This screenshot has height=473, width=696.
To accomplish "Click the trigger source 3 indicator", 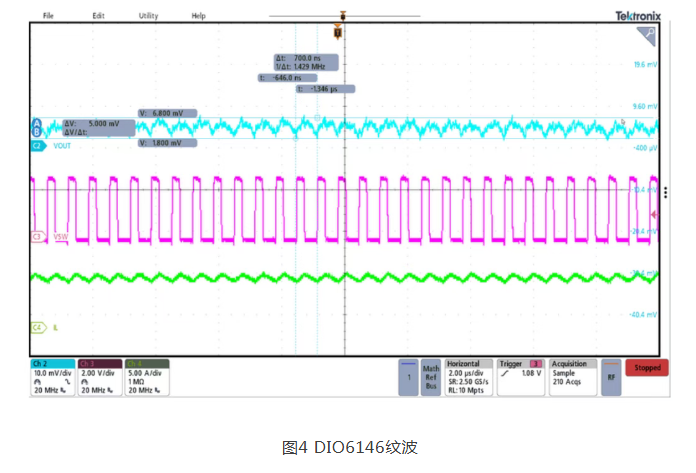I will [536, 364].
